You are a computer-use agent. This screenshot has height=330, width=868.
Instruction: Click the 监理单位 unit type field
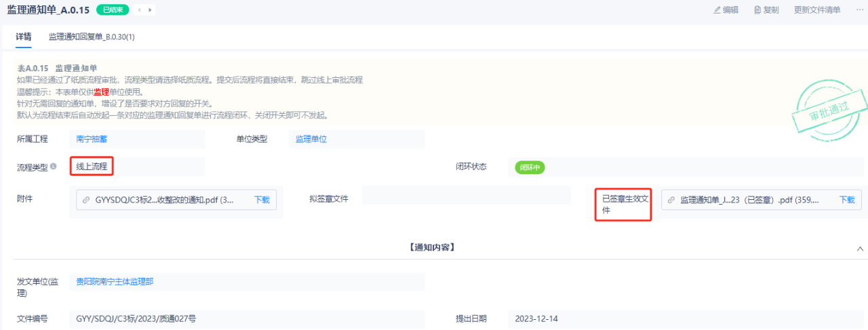[357, 139]
